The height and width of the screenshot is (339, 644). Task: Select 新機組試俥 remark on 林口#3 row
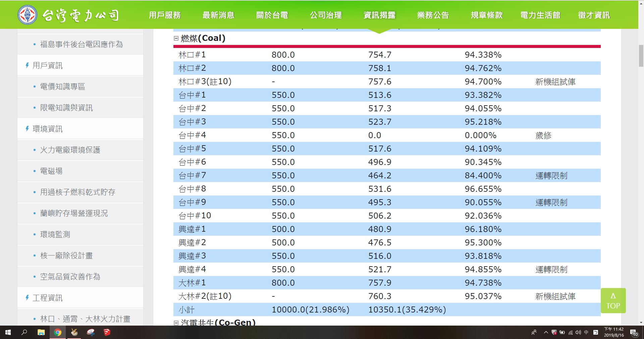coord(555,82)
